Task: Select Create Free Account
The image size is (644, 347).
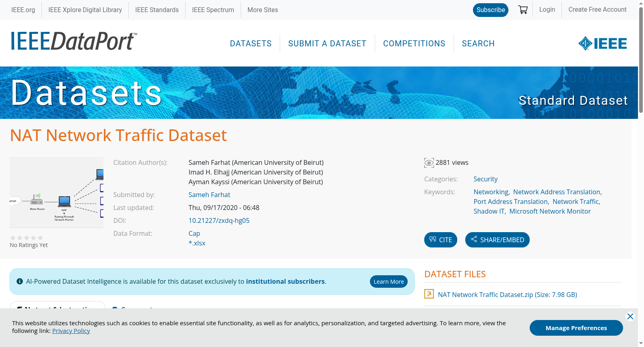Action: point(597,9)
